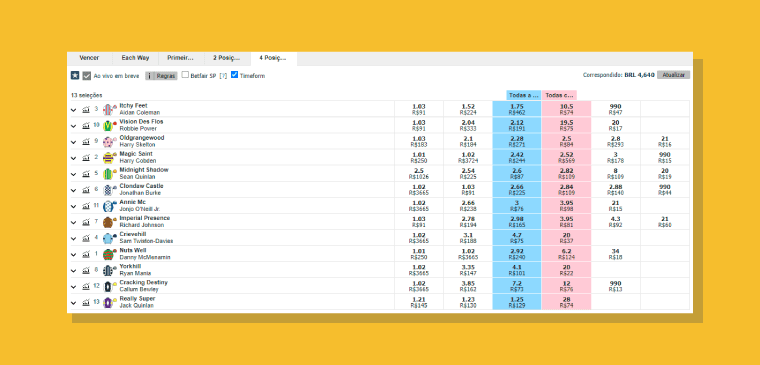Uncheck the Timeform checkbox
760x365 pixels.
coord(235,75)
